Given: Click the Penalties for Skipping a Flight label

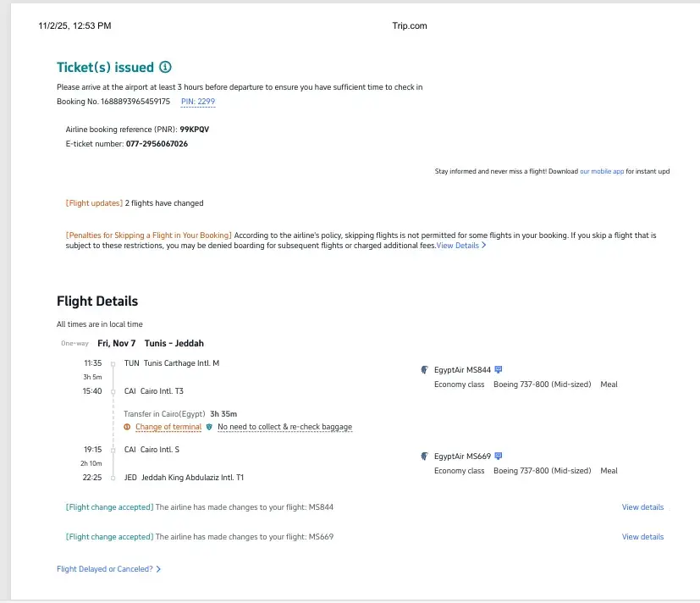Looking at the screenshot, I should [148, 235].
